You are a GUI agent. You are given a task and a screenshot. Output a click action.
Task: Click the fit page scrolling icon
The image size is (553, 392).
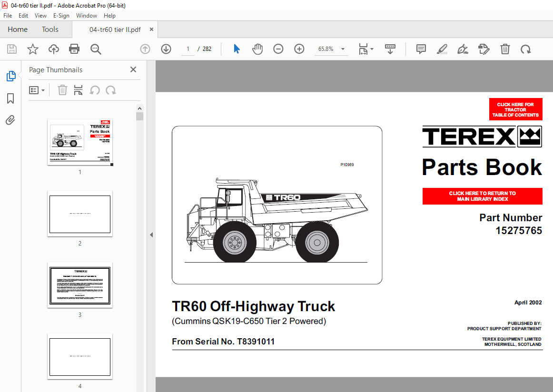pos(363,49)
